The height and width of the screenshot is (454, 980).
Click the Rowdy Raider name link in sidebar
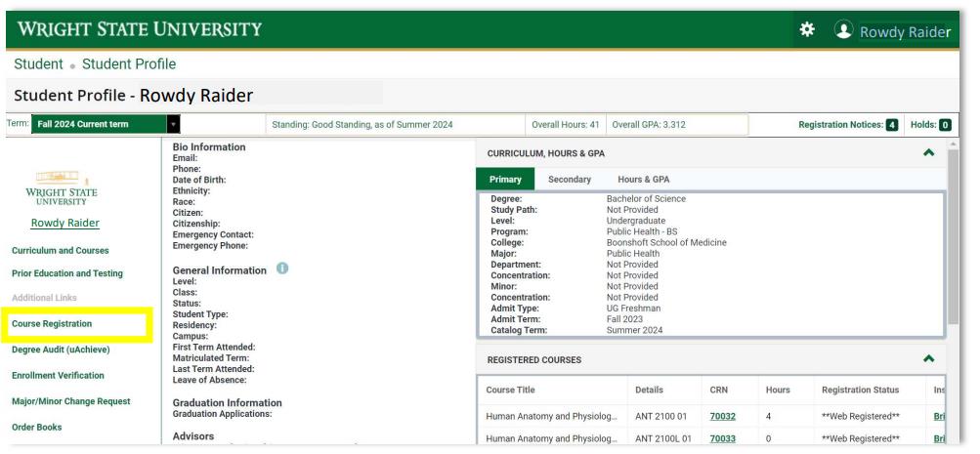pos(65,223)
